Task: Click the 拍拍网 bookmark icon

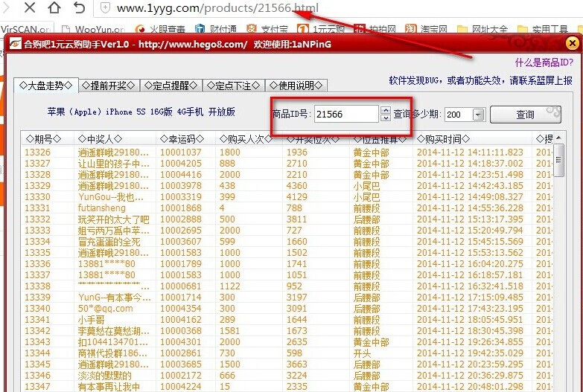Action: 359,29
